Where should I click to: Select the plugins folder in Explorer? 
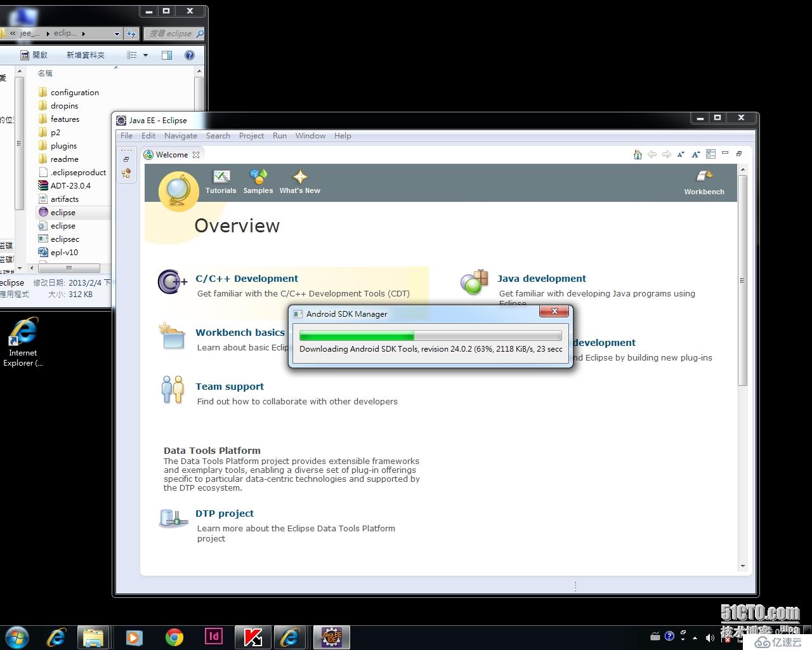pyautogui.click(x=58, y=146)
